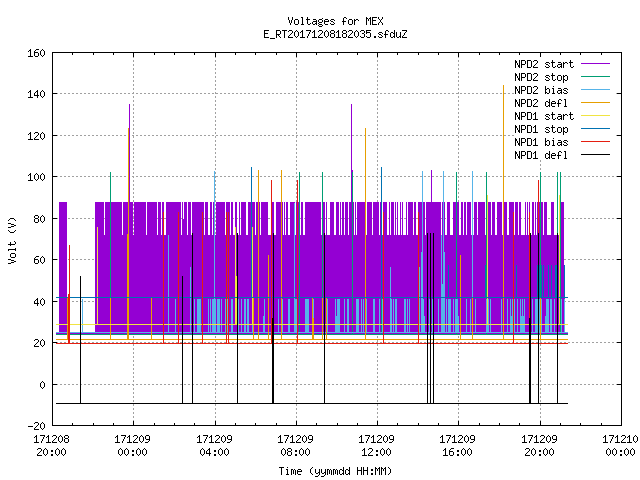Click the -20 value on voltage axis
The height and width of the screenshot is (480, 640).
(x=36, y=426)
